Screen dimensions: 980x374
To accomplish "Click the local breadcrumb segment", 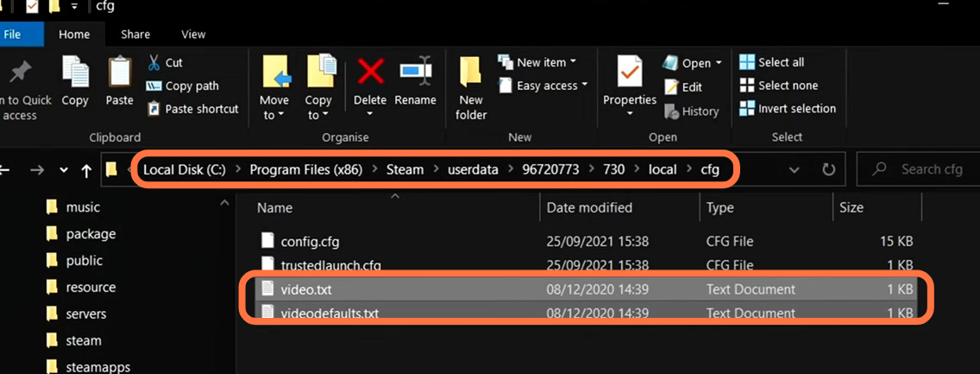I will coord(662,169).
